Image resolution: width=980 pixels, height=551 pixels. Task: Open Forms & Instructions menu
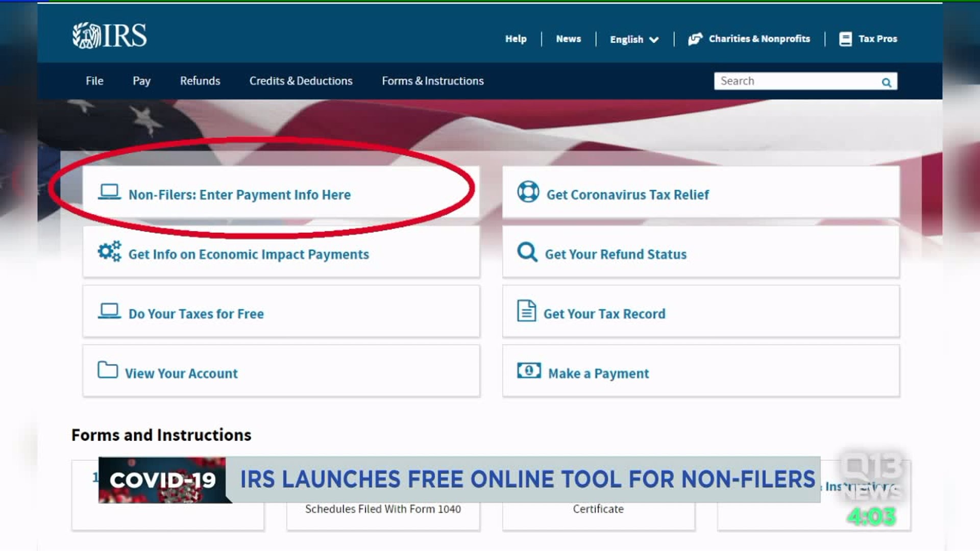point(432,81)
